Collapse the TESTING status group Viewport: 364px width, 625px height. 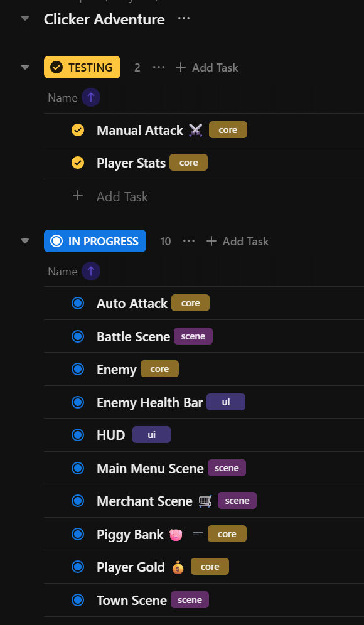tap(25, 67)
